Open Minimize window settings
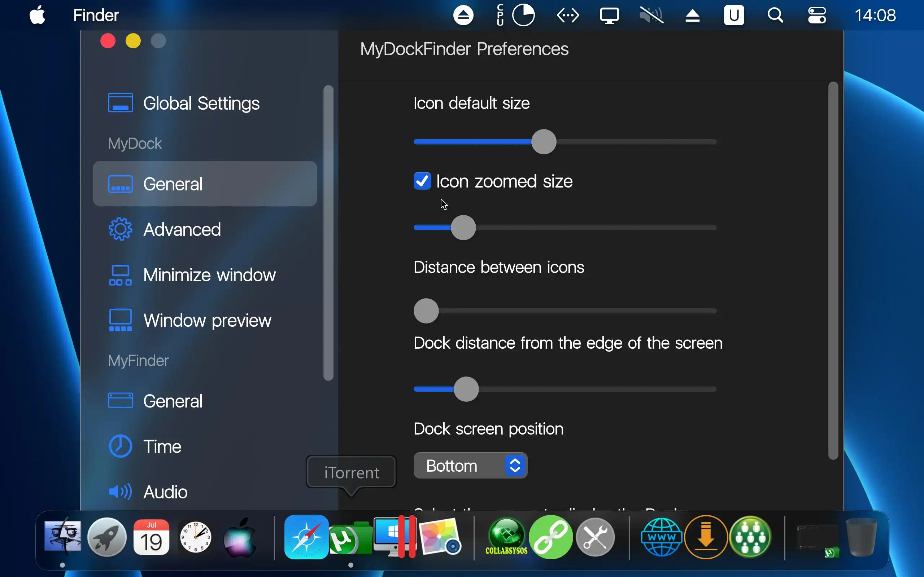 click(x=209, y=275)
